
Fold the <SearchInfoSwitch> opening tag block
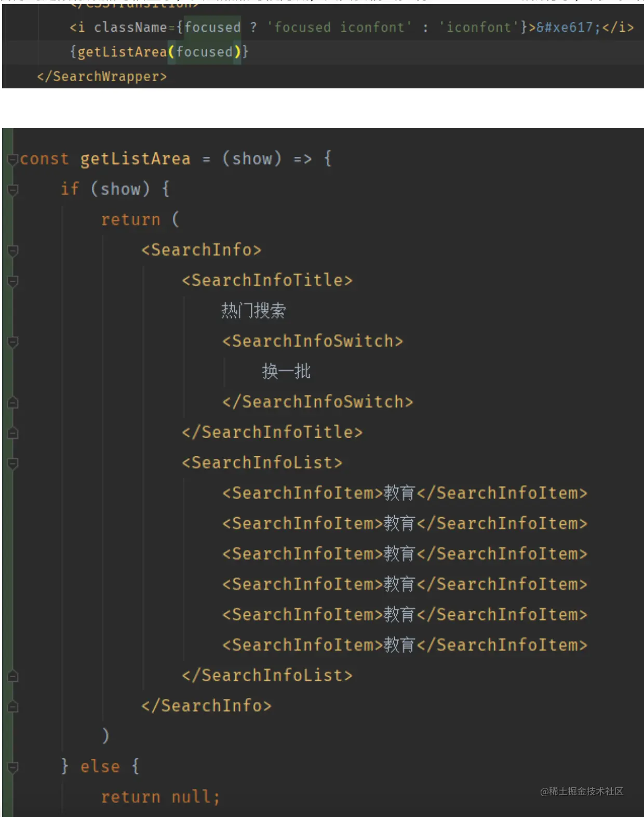click(x=13, y=342)
